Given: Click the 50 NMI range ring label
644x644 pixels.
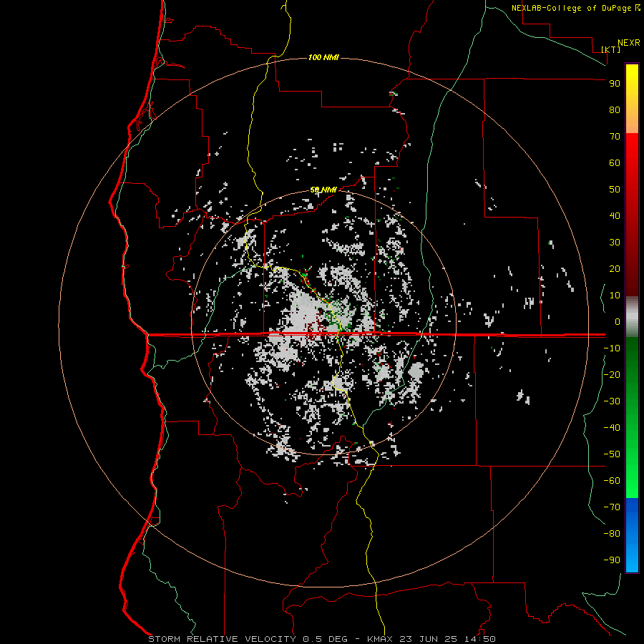Looking at the screenshot, I should tap(323, 190).
